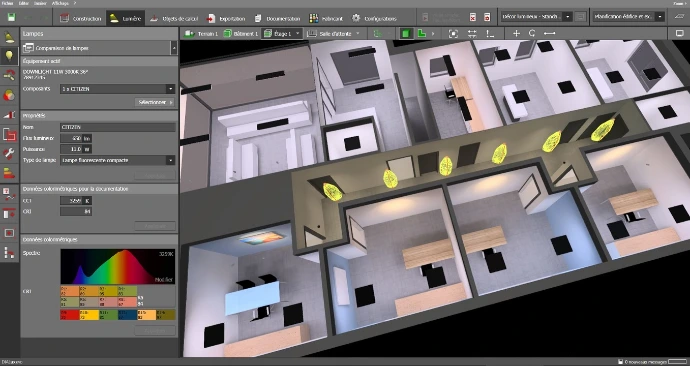Screen dimensions: 690x366
Task: Open the Étage 1 dropdown arrow
Action: [297, 33]
